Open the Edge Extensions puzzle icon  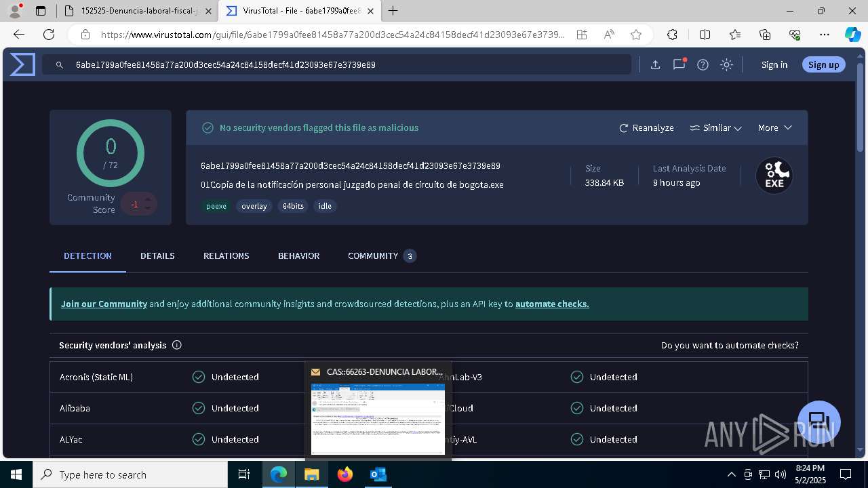pos(672,35)
